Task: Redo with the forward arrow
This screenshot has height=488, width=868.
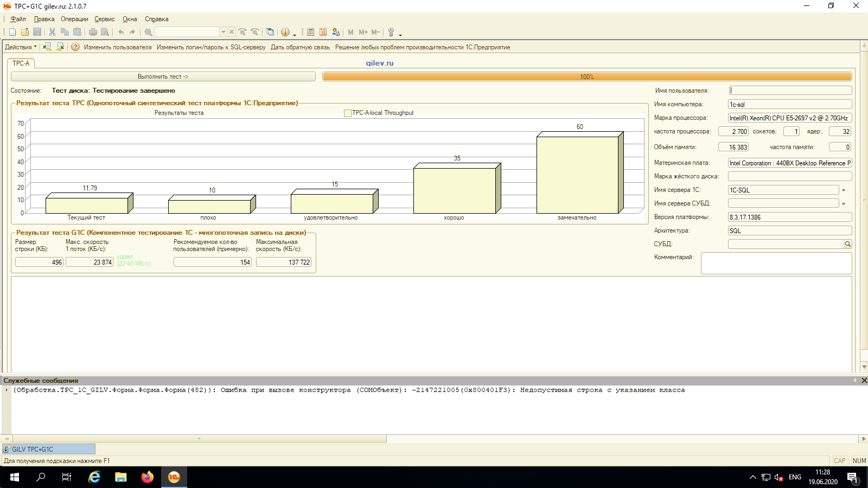Action: pyautogui.click(x=132, y=32)
